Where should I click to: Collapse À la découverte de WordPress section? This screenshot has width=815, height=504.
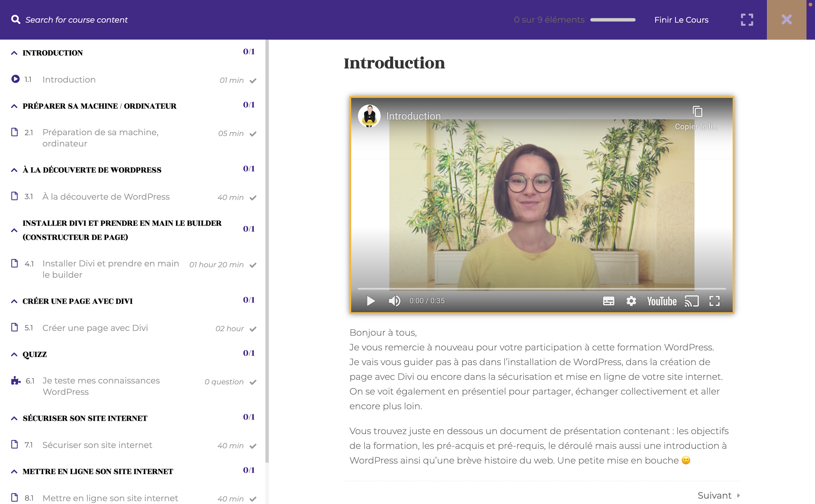coord(14,170)
